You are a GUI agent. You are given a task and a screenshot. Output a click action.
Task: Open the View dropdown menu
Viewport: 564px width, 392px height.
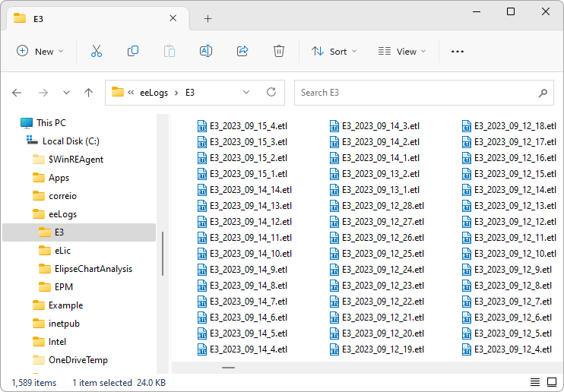coord(401,51)
